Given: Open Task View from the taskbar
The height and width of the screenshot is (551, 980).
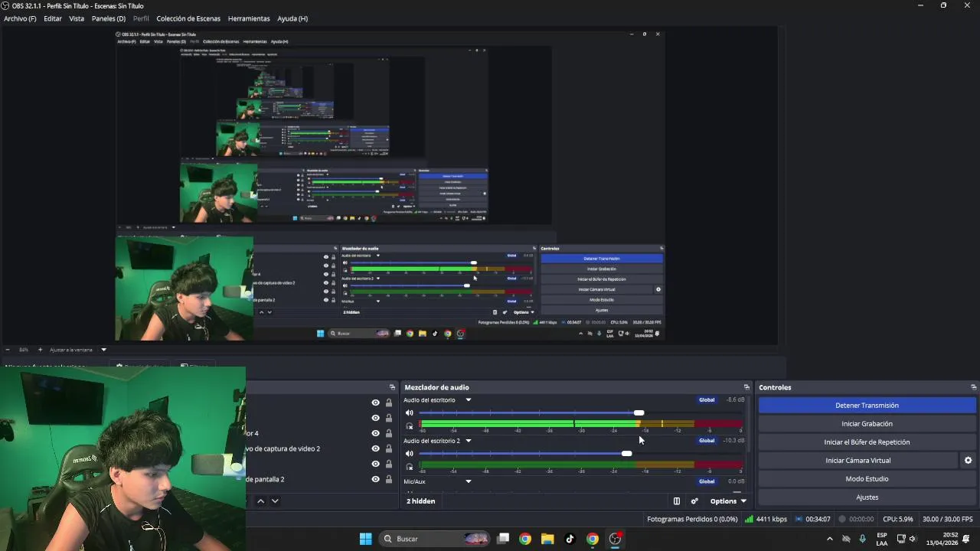Looking at the screenshot, I should coord(503,539).
